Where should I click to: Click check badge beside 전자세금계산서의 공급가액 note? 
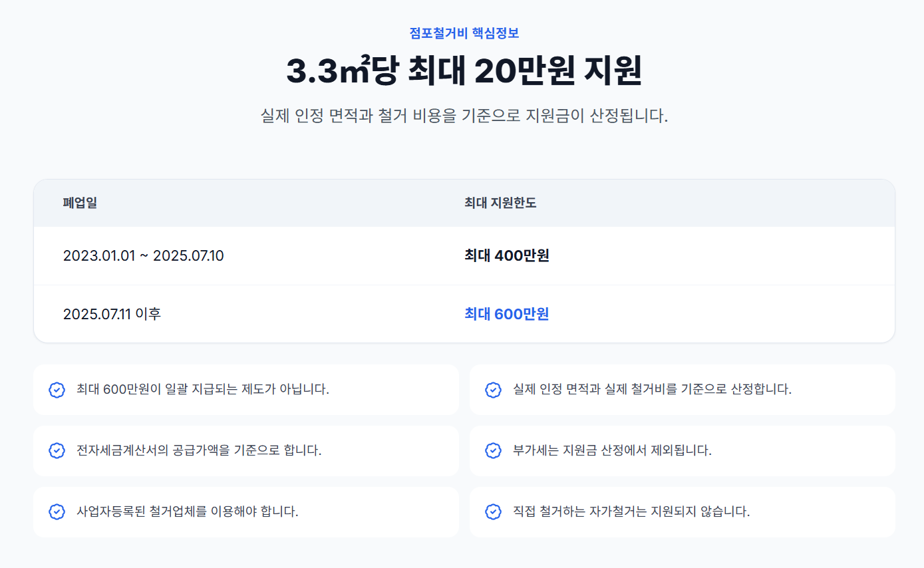(57, 451)
